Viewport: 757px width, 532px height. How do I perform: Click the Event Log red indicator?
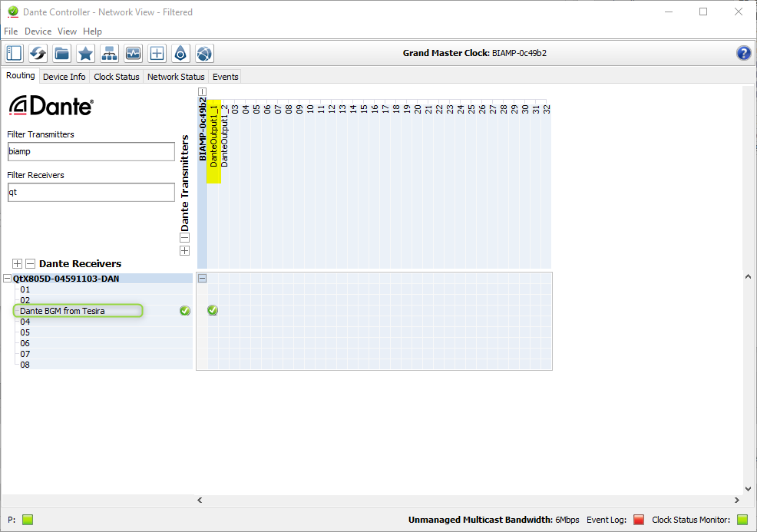pyautogui.click(x=639, y=520)
